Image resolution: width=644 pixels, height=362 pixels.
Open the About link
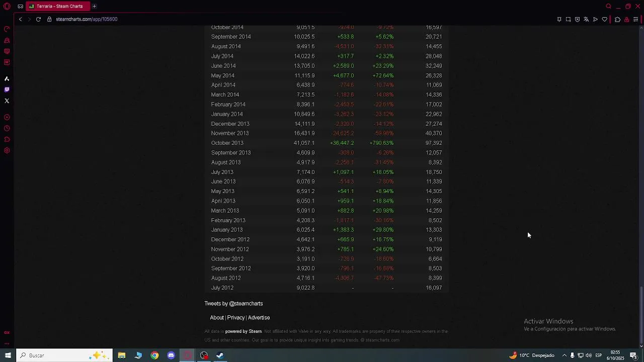(217, 318)
